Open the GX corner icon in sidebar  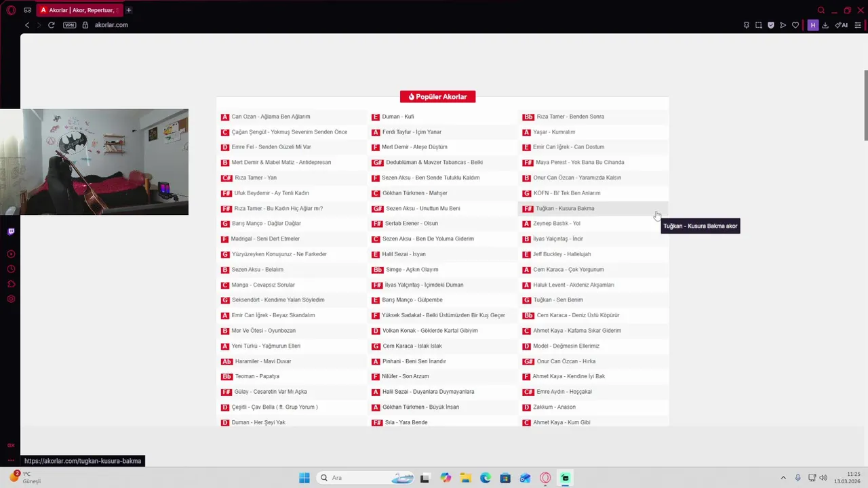11,445
